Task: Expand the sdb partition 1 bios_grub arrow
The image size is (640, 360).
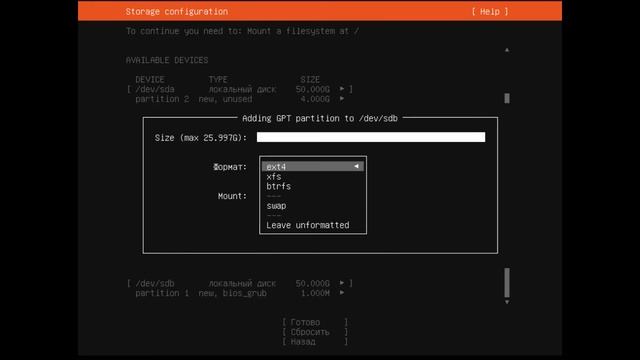Action: tap(342, 293)
